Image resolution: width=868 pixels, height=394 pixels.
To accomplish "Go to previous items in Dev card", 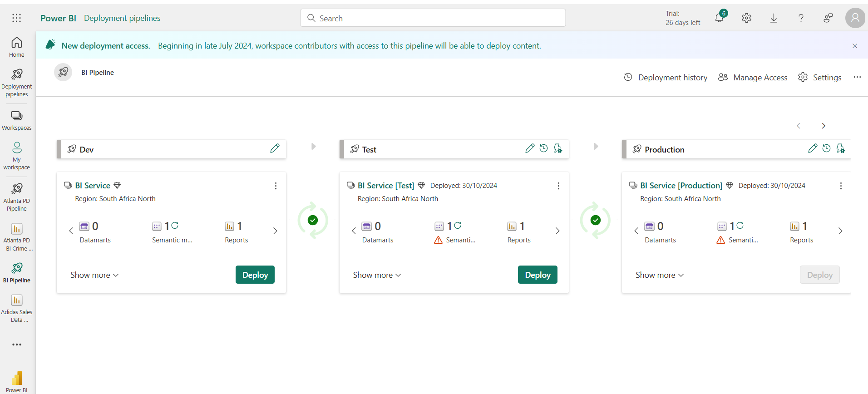I will [71, 231].
